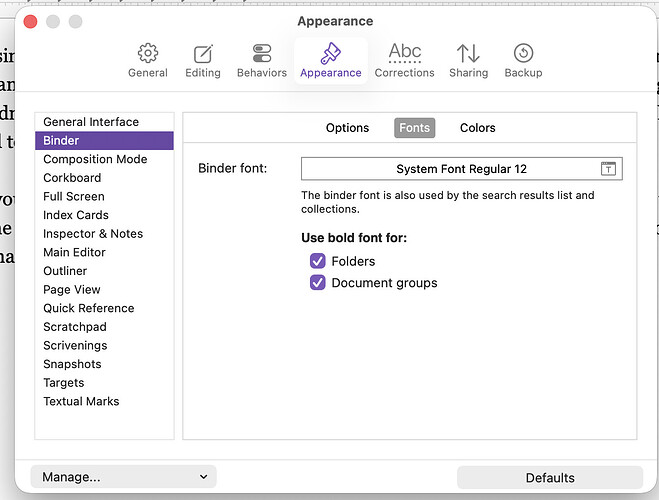The width and height of the screenshot is (659, 500).
Task: Select Main Editor in the list
Action: tap(104, 252)
